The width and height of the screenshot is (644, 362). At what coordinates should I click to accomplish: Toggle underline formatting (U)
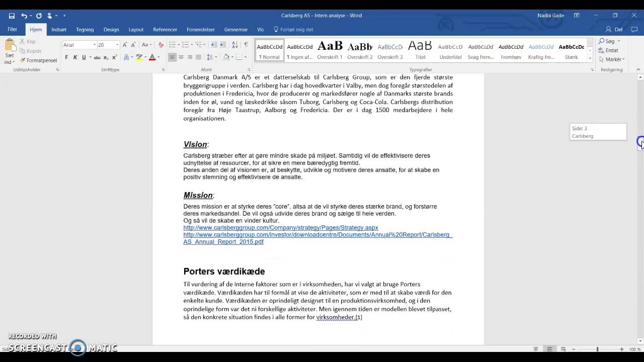(84, 57)
